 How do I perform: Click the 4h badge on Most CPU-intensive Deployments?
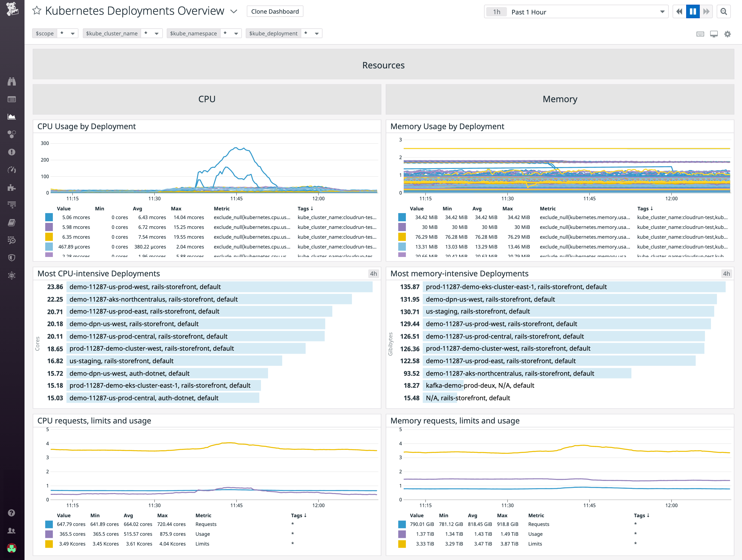tap(373, 273)
